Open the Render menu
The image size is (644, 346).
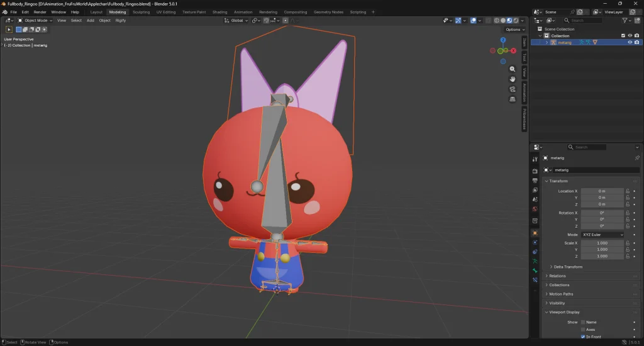pyautogui.click(x=40, y=12)
